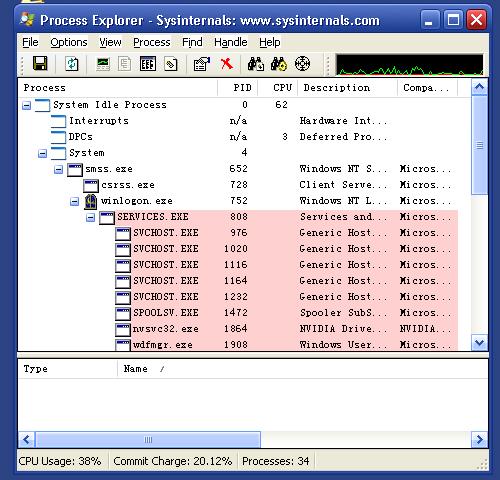Click the Refresh Now toolbar icon
This screenshot has height=480, width=500.
point(72,64)
